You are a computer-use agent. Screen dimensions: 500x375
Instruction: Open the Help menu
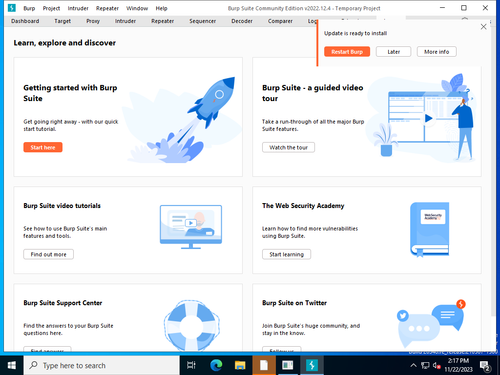point(161,8)
